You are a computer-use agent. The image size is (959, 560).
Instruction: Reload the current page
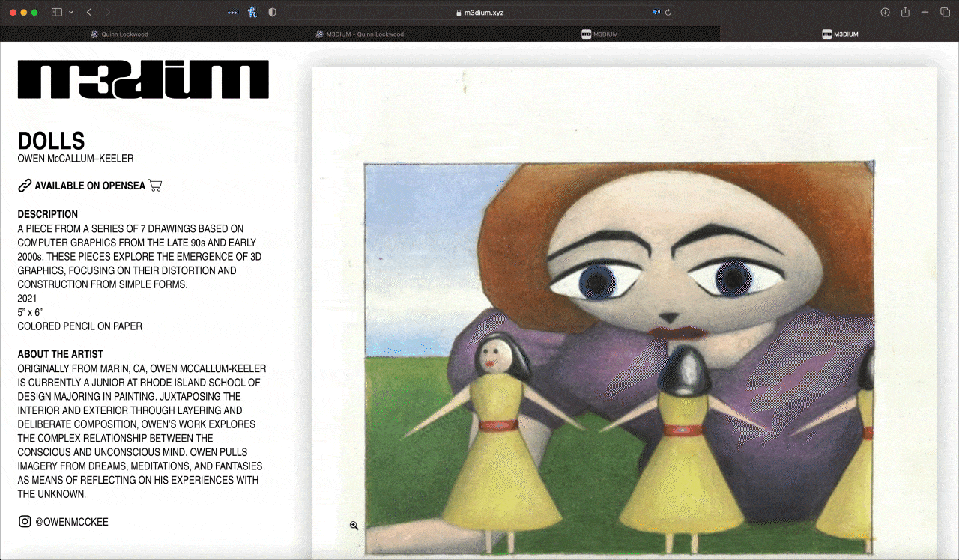668,13
